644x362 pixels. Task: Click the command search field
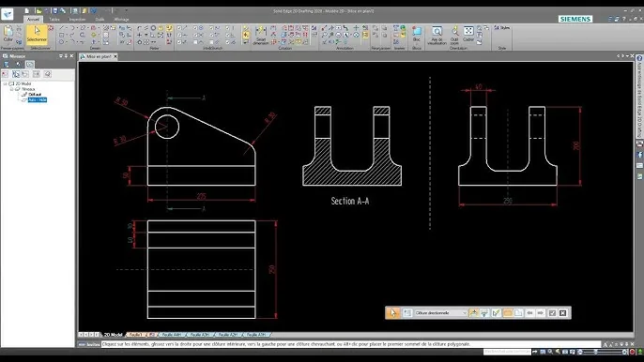pos(507,352)
